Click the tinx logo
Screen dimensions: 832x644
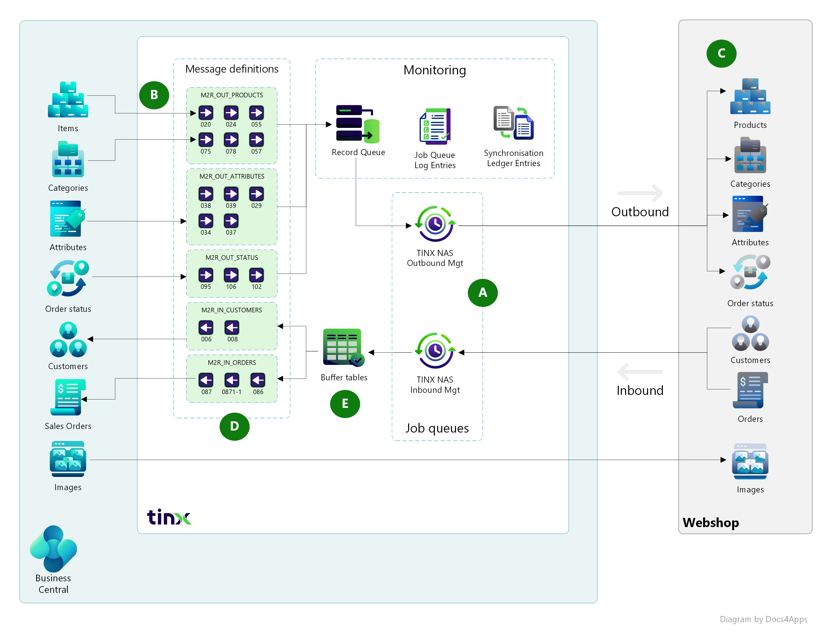169,517
